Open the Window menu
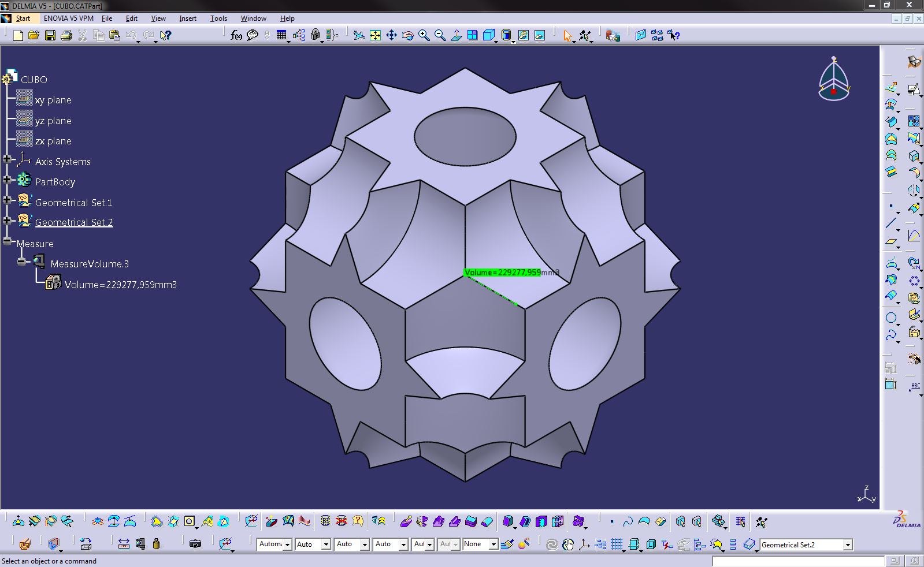 click(x=254, y=18)
